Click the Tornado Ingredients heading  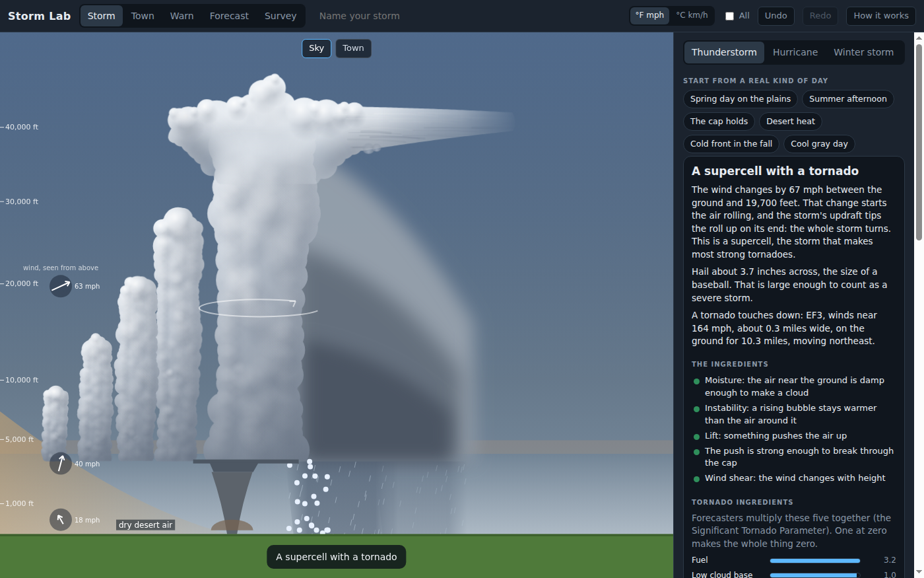click(x=742, y=502)
